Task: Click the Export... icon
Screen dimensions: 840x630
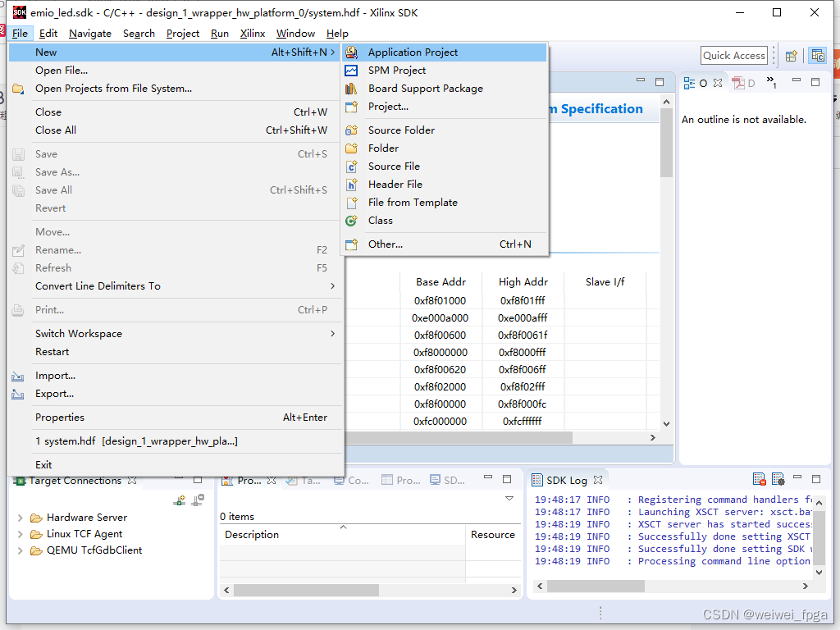Action: click(18, 395)
